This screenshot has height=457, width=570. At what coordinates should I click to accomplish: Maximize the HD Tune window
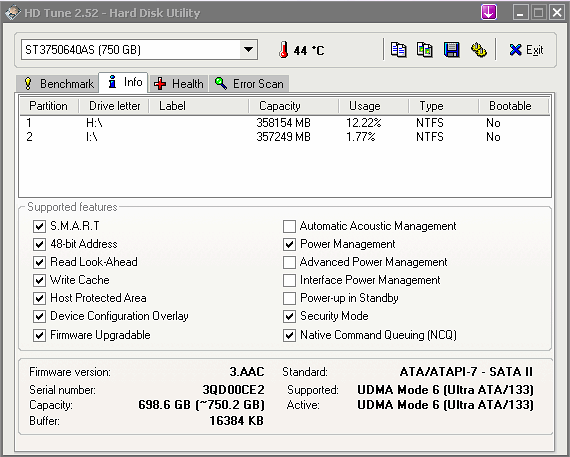(x=539, y=12)
